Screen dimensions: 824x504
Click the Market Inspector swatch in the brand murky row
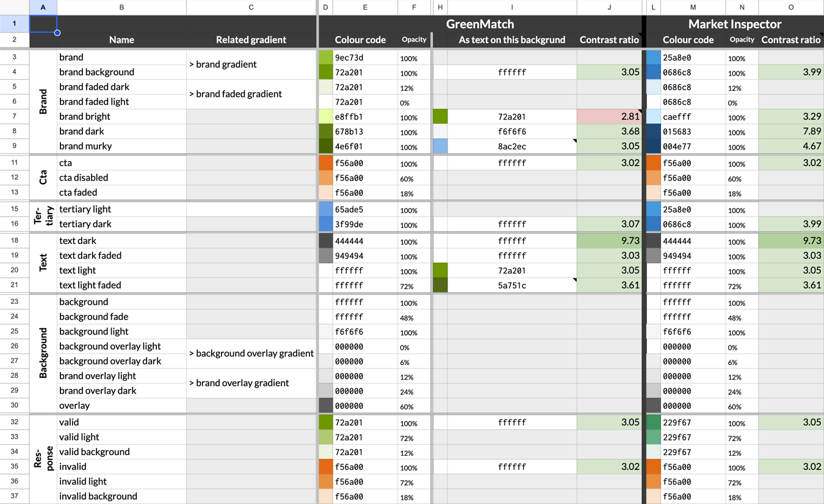pyautogui.click(x=653, y=146)
